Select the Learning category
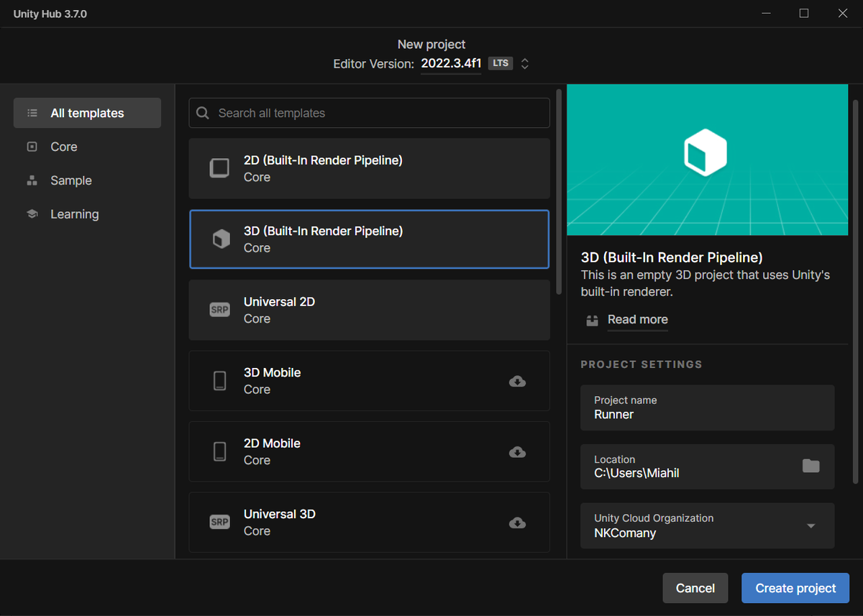 (87, 214)
